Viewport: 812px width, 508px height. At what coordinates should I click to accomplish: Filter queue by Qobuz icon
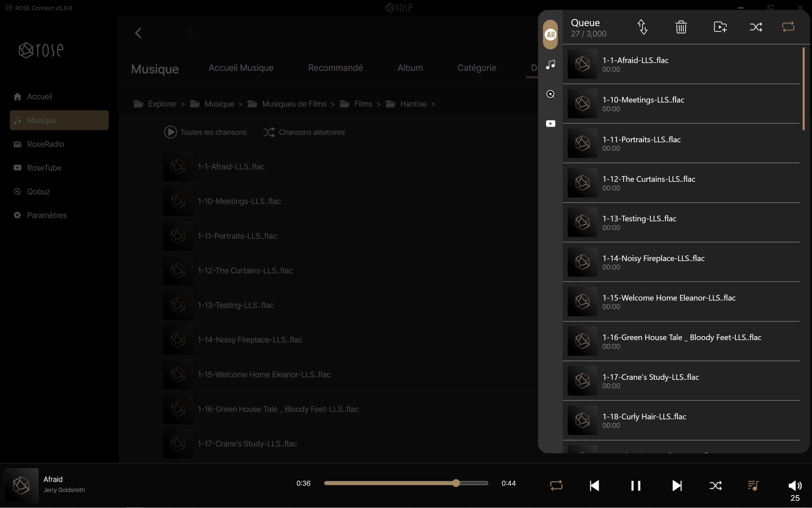550,94
